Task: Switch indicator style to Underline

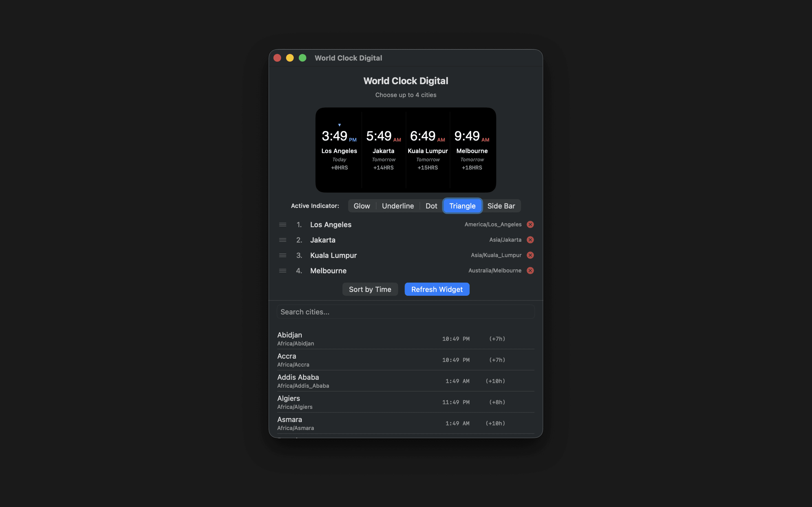Action: [x=398, y=206]
